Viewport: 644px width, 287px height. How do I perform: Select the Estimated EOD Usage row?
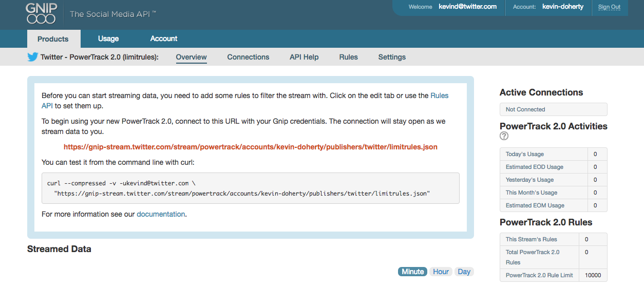point(554,167)
